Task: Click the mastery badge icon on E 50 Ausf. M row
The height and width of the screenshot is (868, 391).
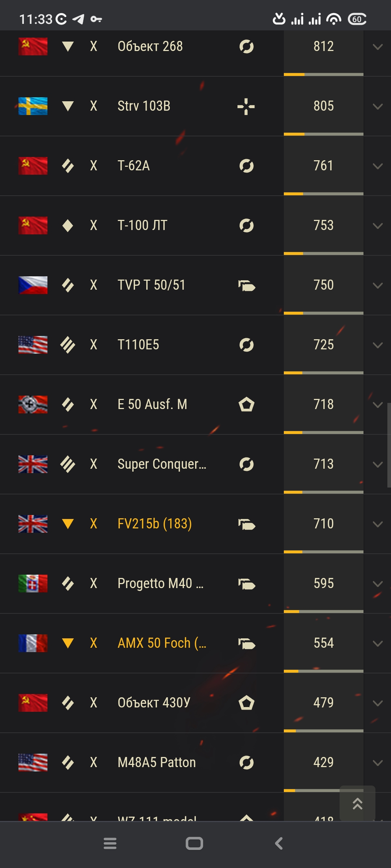Action: (x=246, y=404)
